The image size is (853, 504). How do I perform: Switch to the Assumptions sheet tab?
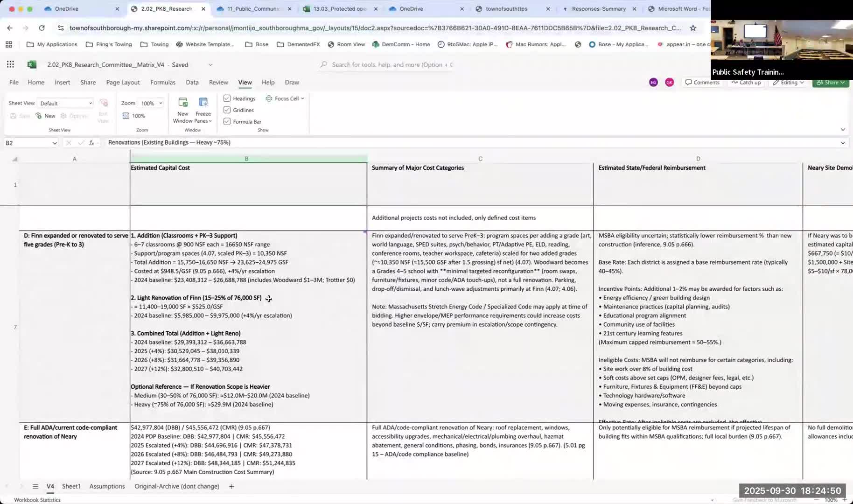pos(107,486)
